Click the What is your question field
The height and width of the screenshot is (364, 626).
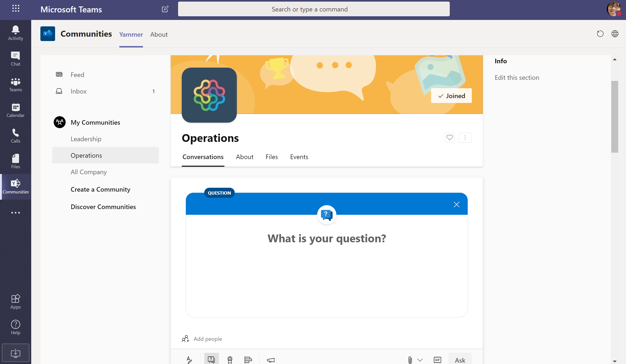[x=326, y=238]
